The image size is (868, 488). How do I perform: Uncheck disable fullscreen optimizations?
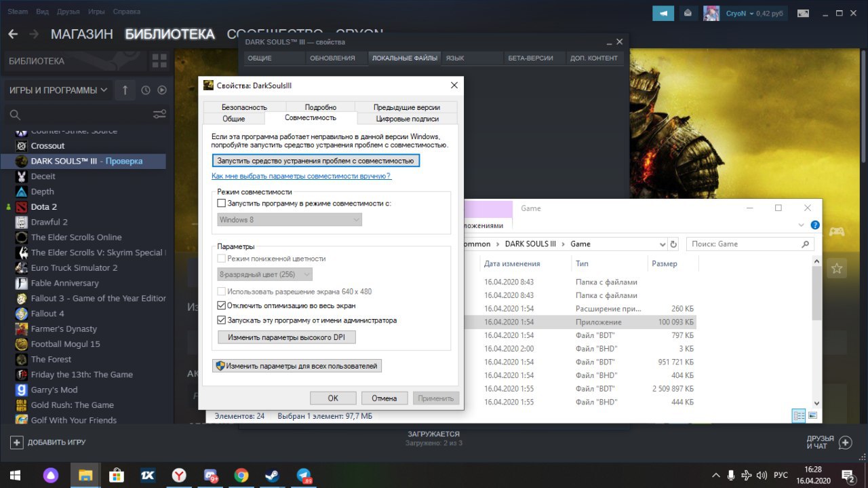[x=221, y=305]
